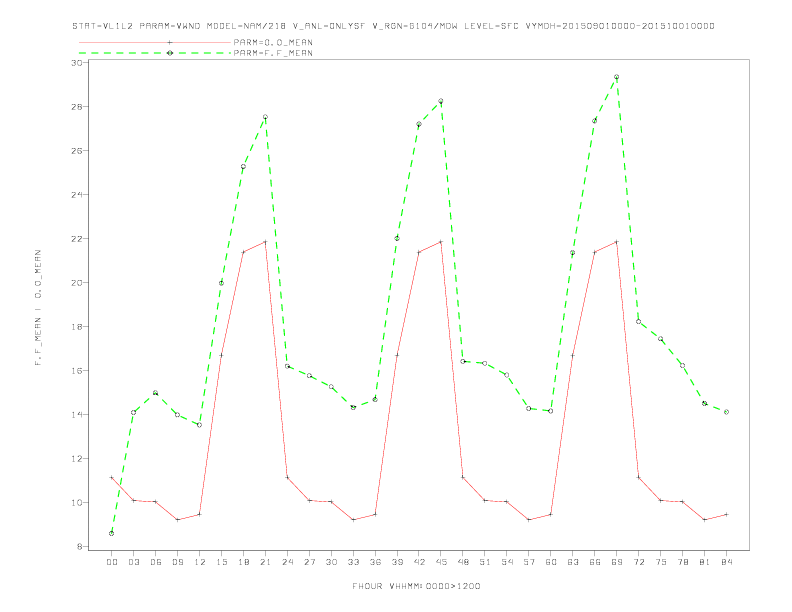Click y-axis tick label 20
Viewport: 792px width, 612px height.
coord(77,282)
